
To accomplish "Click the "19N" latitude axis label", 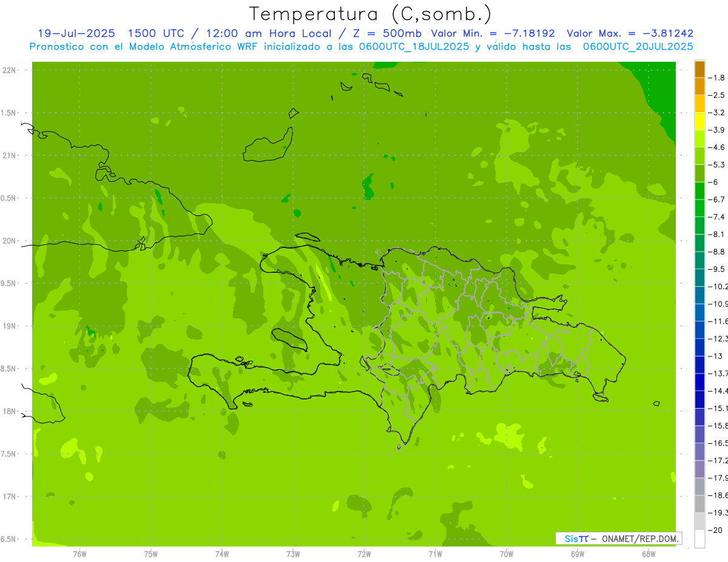I will [x=10, y=326].
